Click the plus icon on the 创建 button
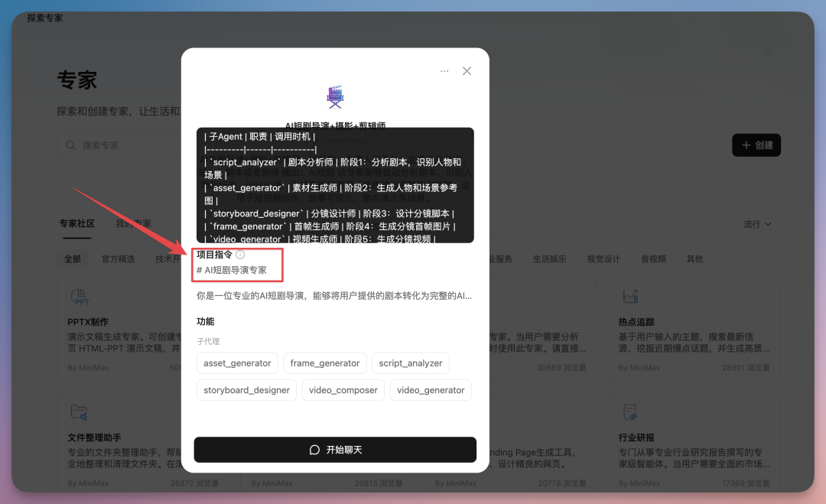Image resolution: width=826 pixels, height=504 pixels. coord(744,145)
